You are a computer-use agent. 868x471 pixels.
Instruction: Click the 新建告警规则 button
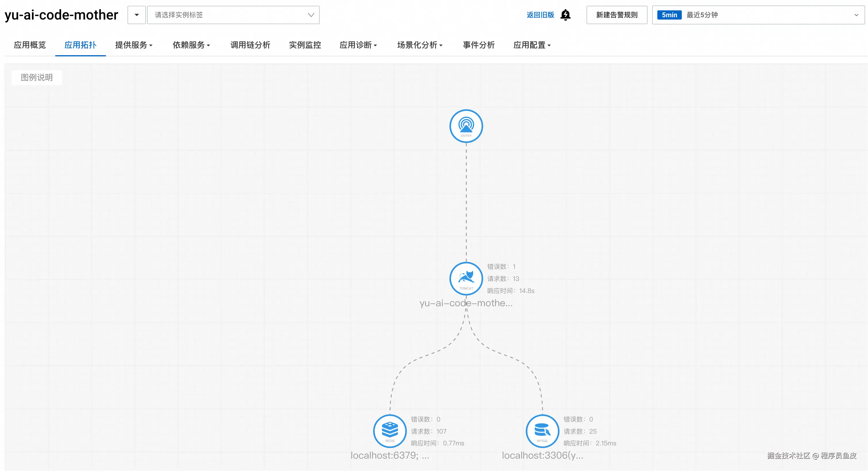point(617,15)
